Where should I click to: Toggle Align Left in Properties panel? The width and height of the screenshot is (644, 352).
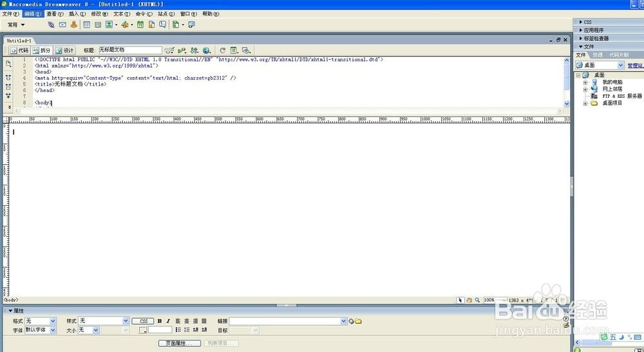178,321
